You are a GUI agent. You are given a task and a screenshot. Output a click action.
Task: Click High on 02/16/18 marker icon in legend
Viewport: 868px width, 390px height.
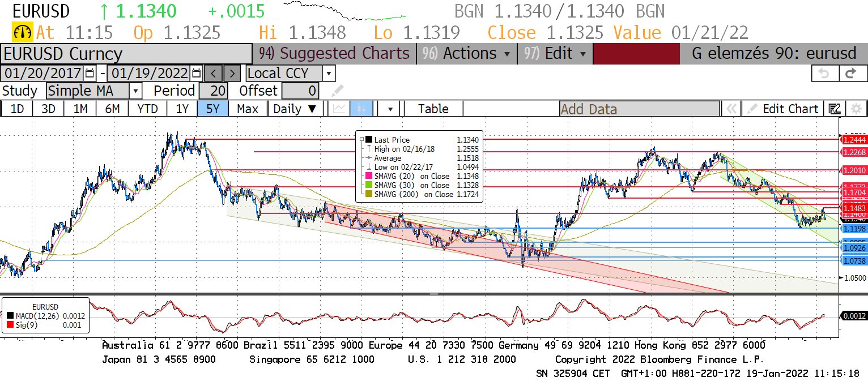(369, 149)
